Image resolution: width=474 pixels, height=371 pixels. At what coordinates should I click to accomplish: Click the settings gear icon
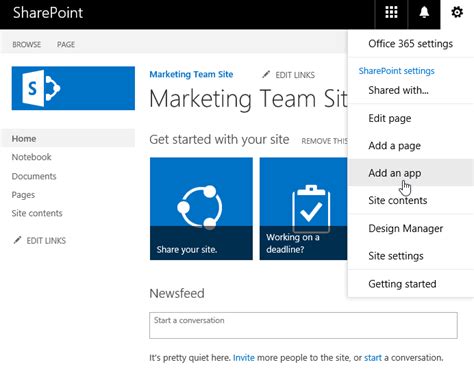click(457, 13)
